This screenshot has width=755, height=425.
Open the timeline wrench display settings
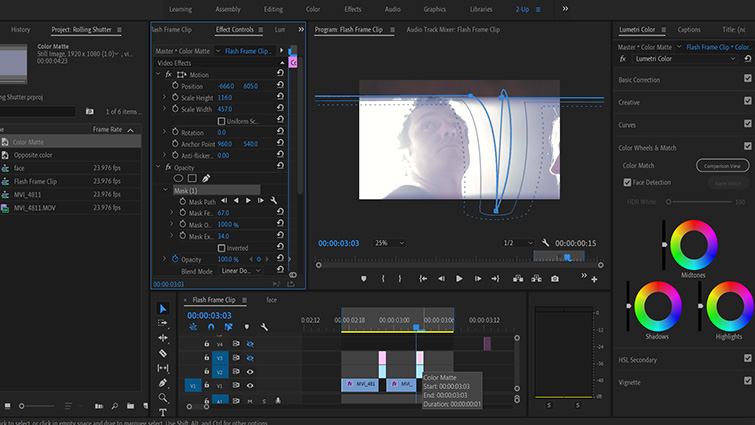[264, 327]
